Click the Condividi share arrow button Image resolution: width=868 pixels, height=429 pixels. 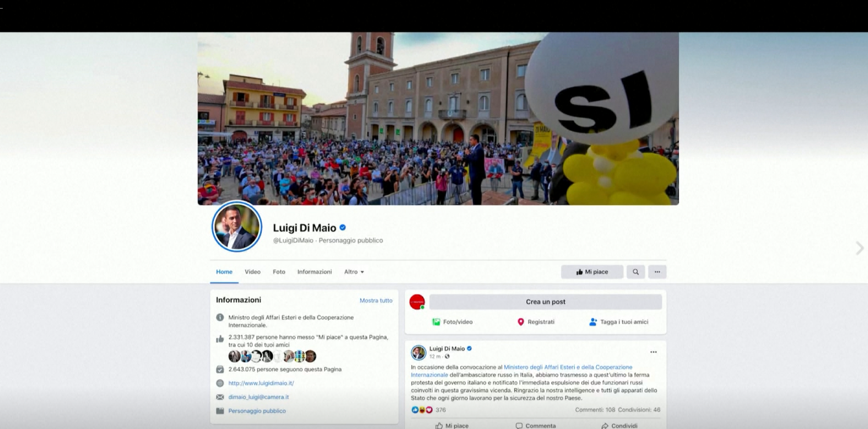tap(619, 426)
